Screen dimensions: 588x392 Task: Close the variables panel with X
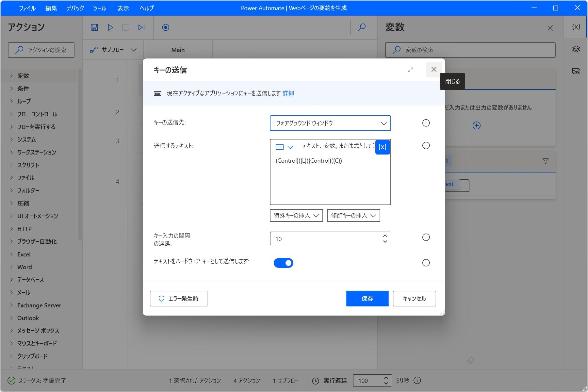tap(550, 28)
